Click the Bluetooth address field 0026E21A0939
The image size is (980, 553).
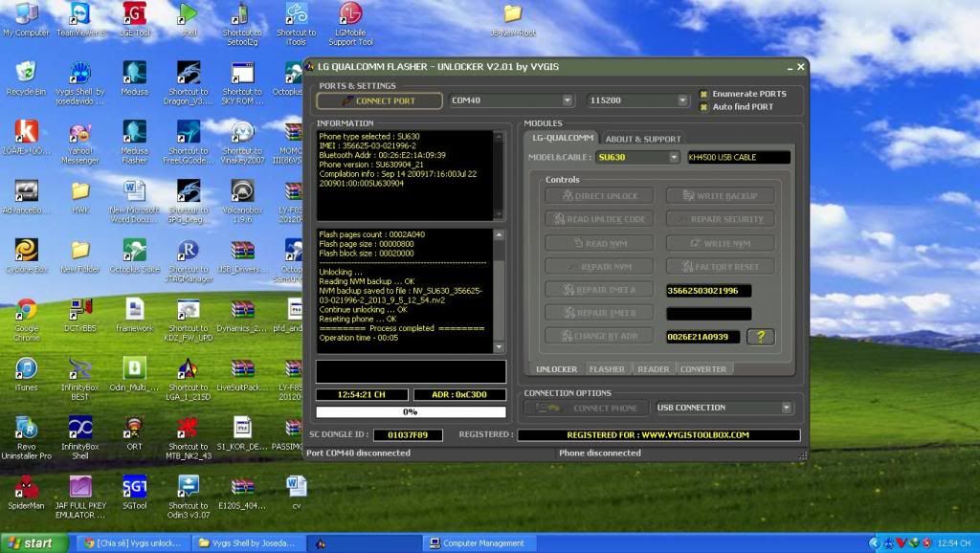[x=703, y=337]
